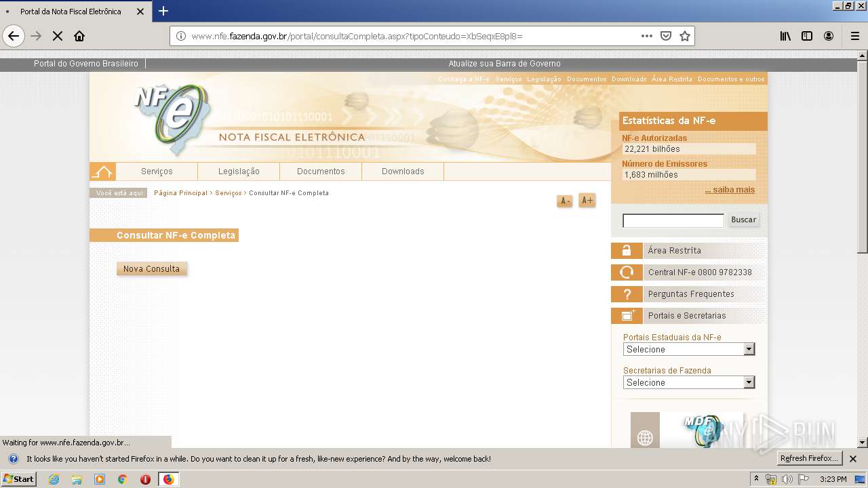868x488 pixels.
Task: Select the Portal da Nota Fiscal Eletrônica tab
Action: [x=75, y=12]
